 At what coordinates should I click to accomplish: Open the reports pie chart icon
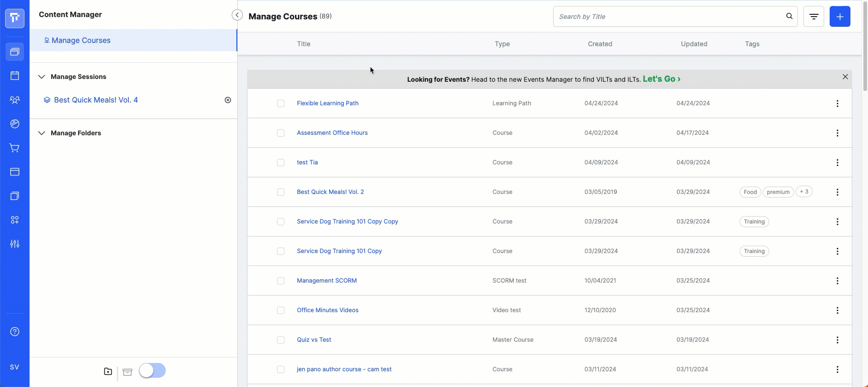click(15, 124)
